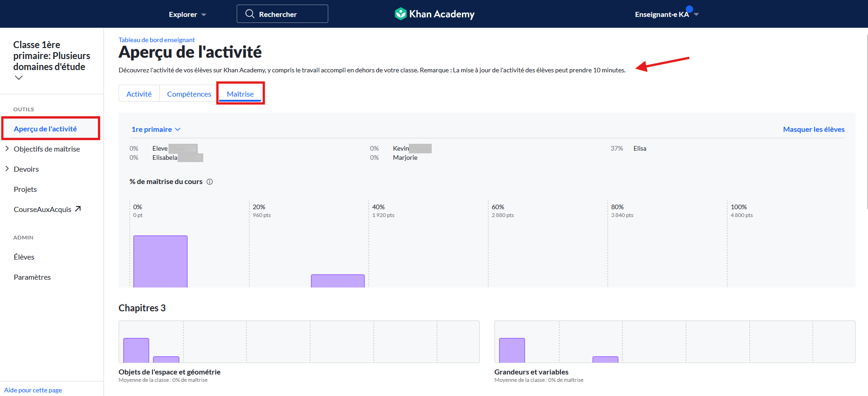Click Masquer les élèves link
Screen dimensions: 868x396
814,130
